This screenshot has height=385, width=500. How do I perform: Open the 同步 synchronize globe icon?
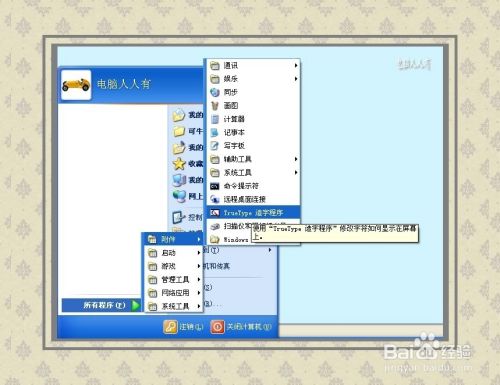tap(215, 92)
